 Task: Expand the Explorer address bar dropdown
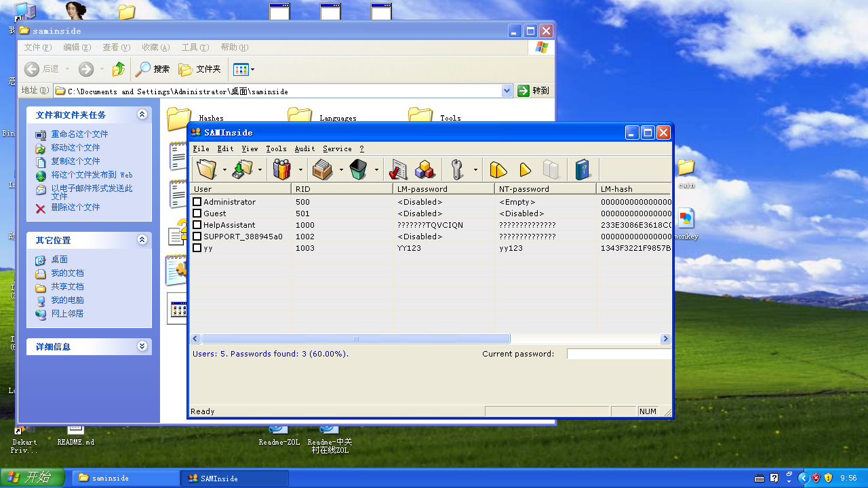coord(507,91)
